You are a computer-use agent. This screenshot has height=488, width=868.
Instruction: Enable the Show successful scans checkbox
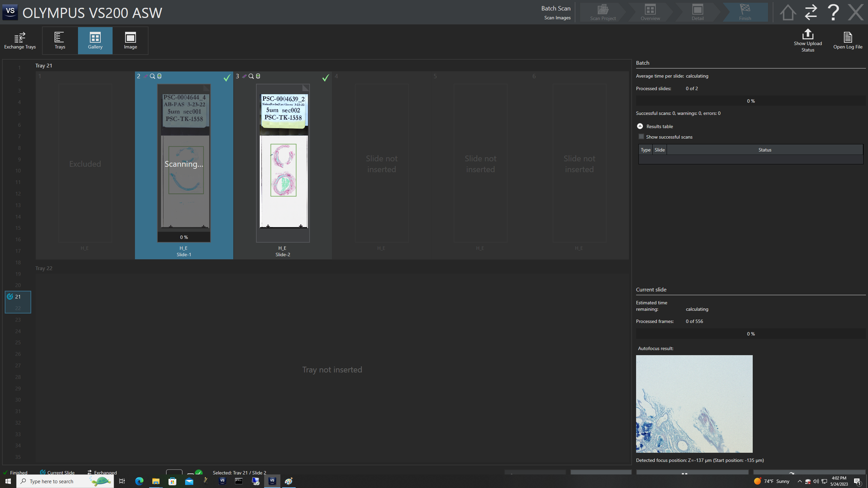pos(641,137)
